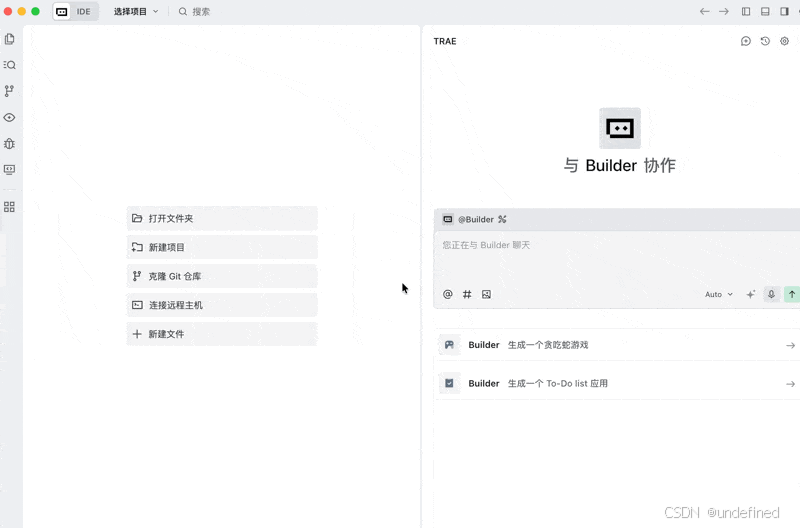The width and height of the screenshot is (800, 528).
Task: Toggle the left sidebar layout icon
Action: (746, 11)
